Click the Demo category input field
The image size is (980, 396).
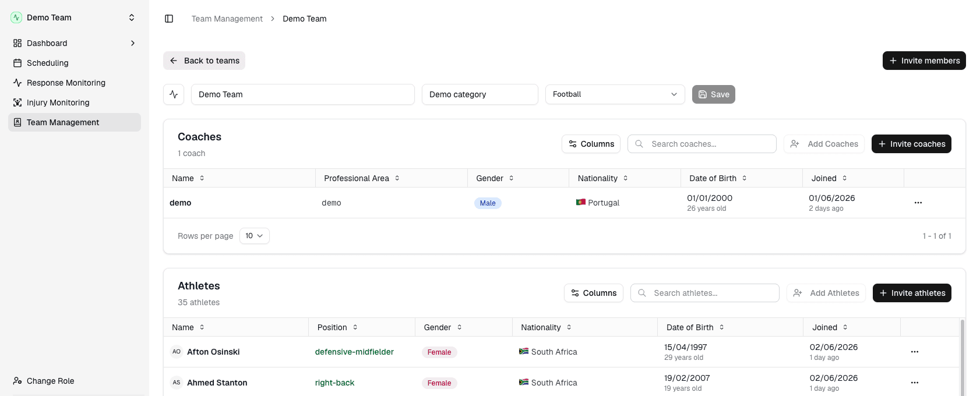480,94
